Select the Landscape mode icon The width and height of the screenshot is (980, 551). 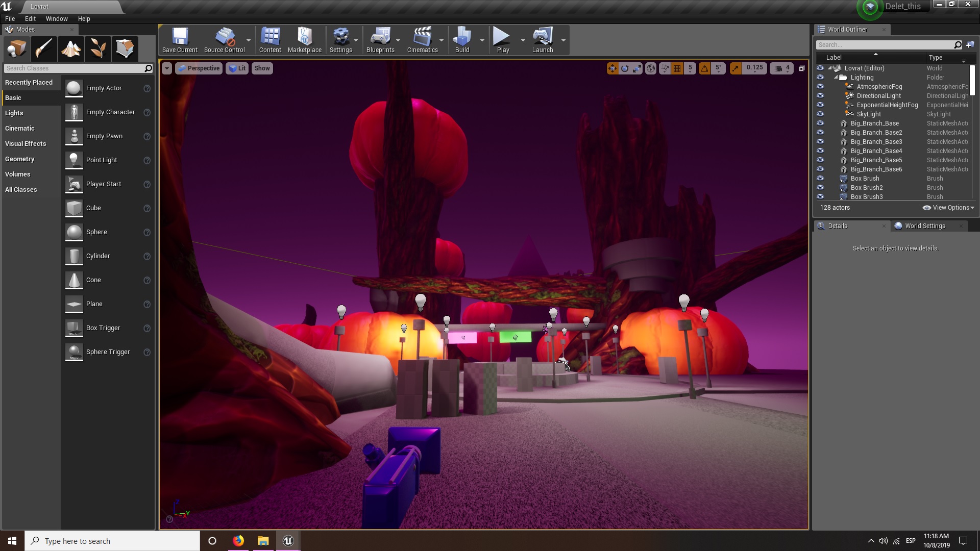pyautogui.click(x=71, y=49)
